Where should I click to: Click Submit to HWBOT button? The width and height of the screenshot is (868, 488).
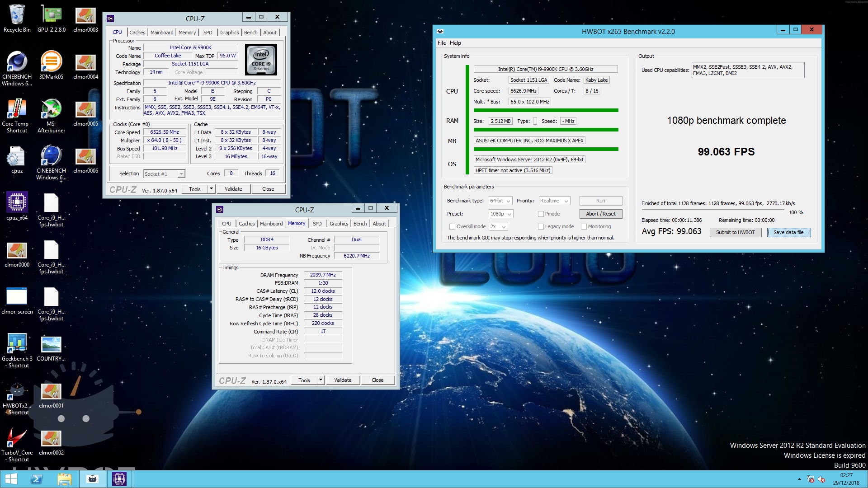coord(735,232)
